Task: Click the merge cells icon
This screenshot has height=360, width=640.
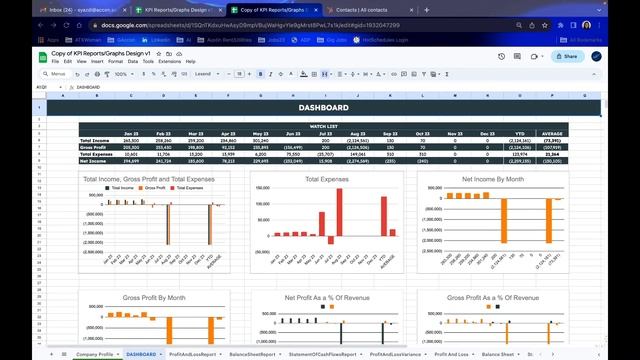Action: click(x=324, y=74)
